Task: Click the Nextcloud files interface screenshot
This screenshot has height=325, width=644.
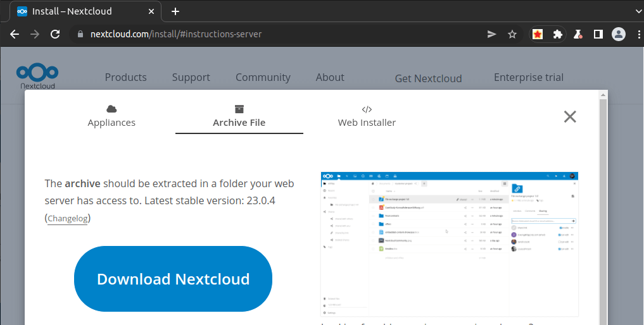Action: 450,244
